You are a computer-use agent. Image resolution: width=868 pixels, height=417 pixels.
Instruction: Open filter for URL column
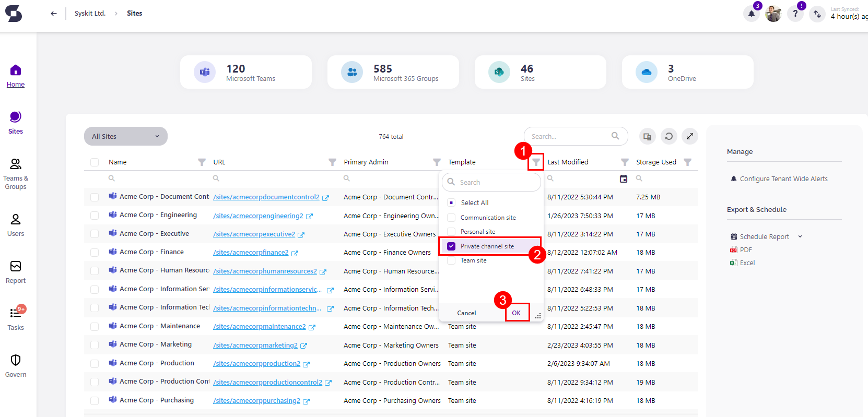pyautogui.click(x=332, y=162)
